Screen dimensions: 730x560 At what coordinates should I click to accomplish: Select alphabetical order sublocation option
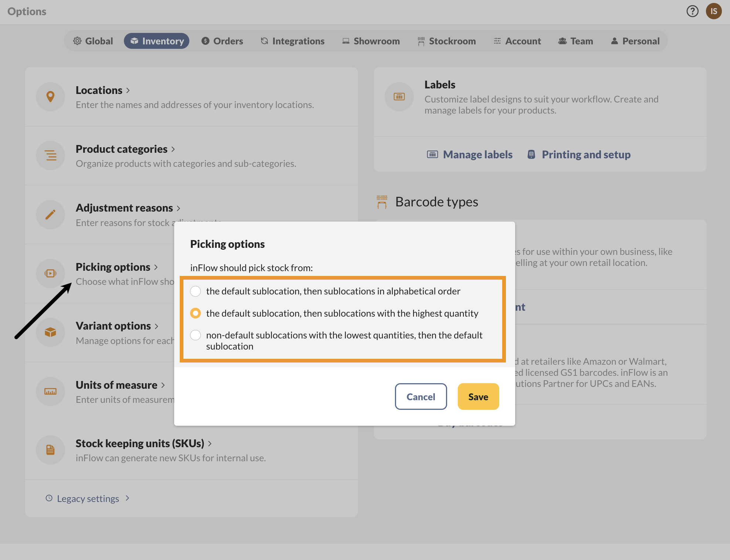click(x=196, y=291)
